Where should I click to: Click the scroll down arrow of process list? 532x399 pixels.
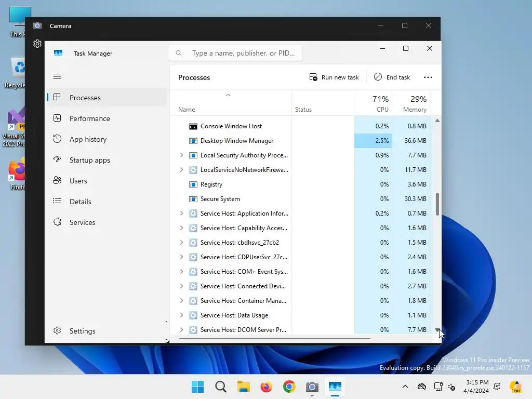pyautogui.click(x=437, y=330)
